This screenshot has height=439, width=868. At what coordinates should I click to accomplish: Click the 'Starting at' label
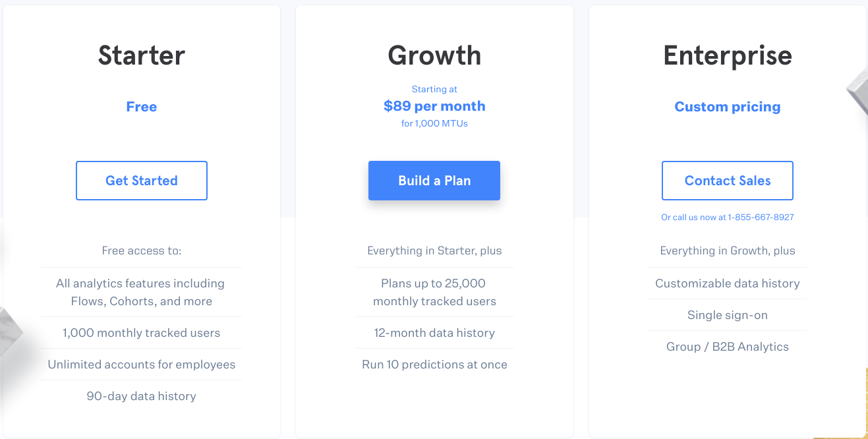(434, 89)
